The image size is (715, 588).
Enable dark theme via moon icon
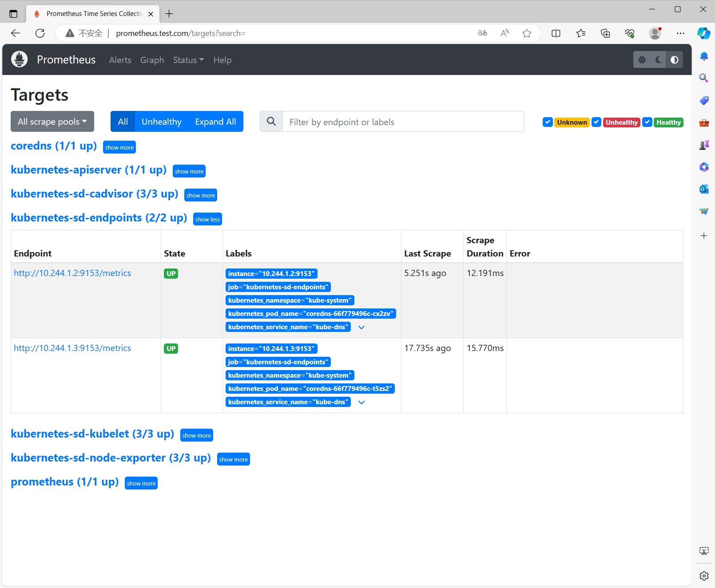pos(658,59)
